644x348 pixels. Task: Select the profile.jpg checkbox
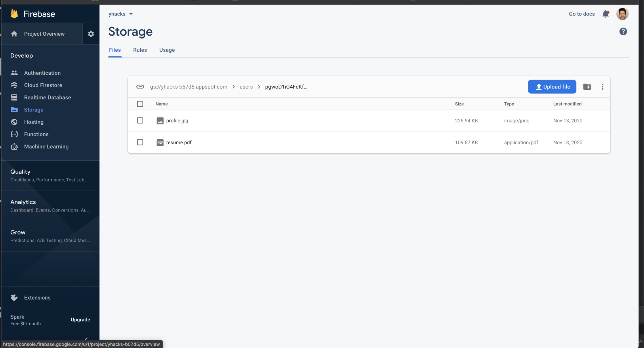(140, 120)
